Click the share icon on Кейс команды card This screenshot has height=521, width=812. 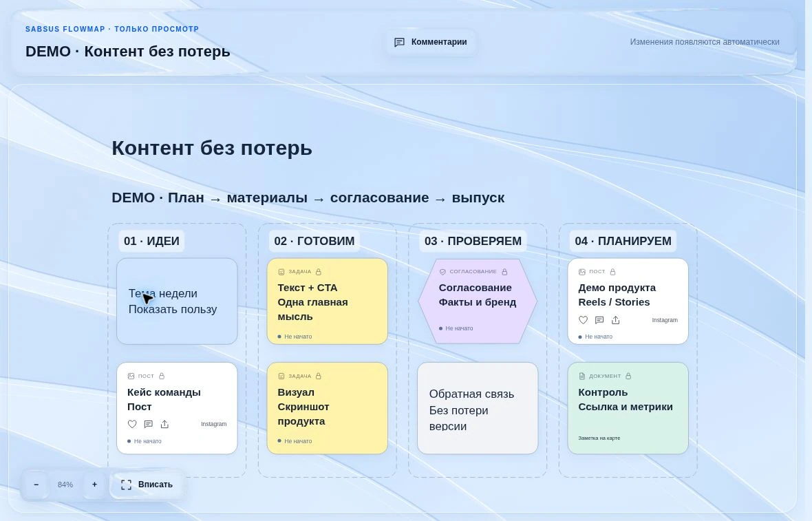click(164, 424)
